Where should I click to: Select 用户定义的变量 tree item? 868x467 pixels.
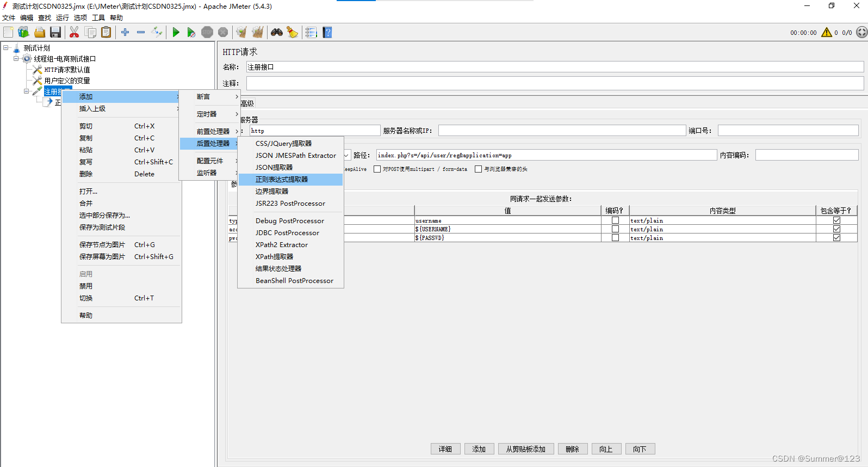click(67, 81)
